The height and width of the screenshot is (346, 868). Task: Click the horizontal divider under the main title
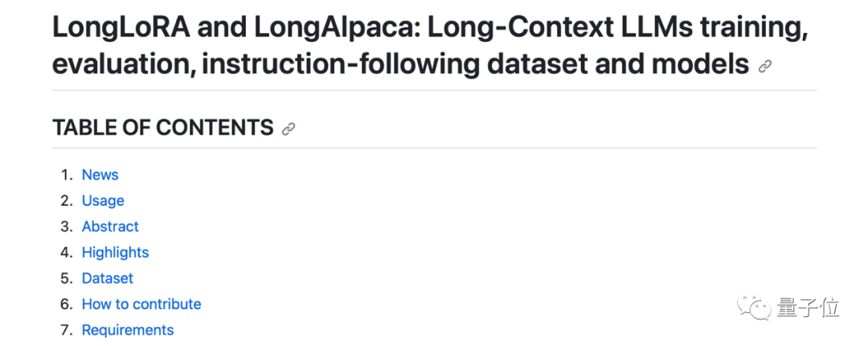tap(434, 90)
